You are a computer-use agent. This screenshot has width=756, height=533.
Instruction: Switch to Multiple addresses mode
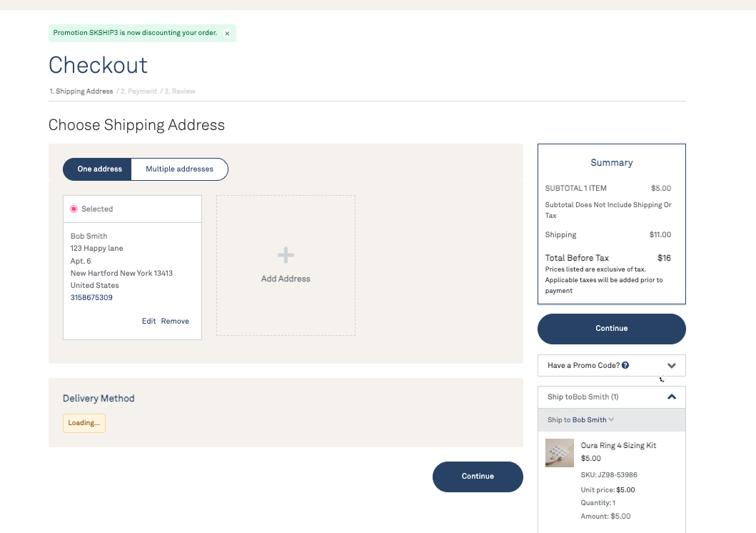pos(179,169)
